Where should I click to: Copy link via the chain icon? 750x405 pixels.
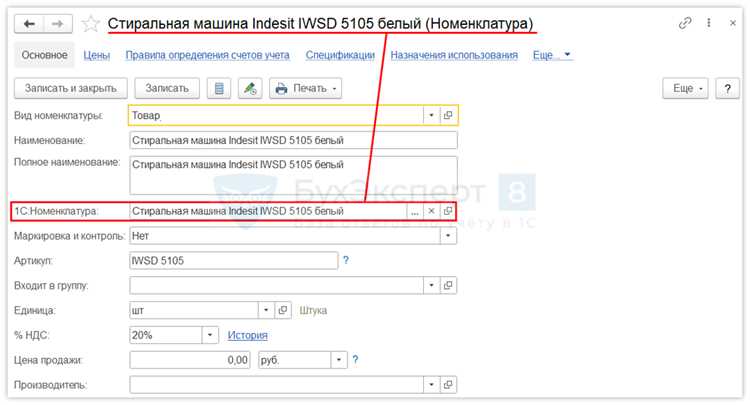[685, 23]
